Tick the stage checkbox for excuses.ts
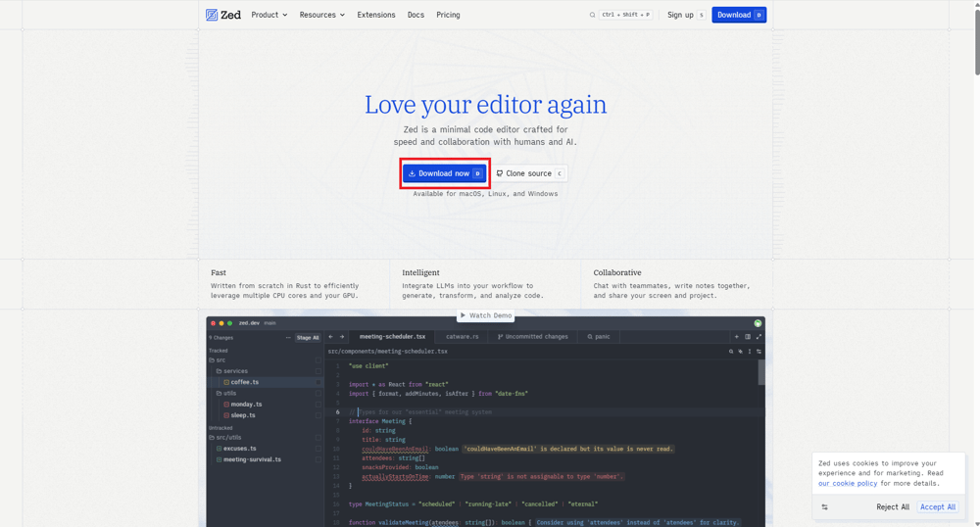This screenshot has height=527, width=980. pos(318,449)
